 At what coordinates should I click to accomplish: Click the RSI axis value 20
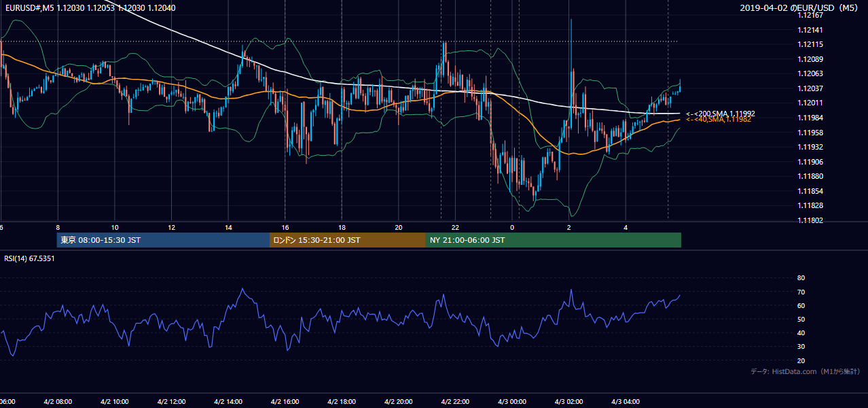click(x=801, y=360)
